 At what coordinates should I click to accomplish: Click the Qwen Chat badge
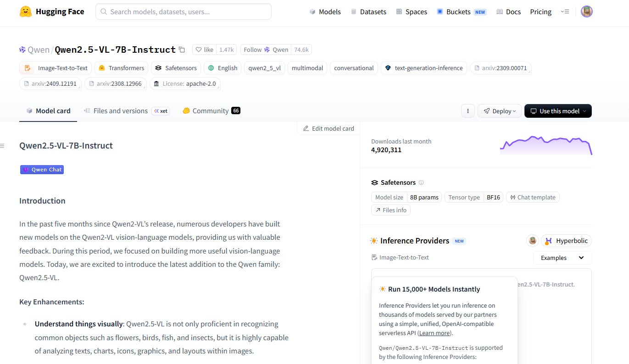point(42,170)
